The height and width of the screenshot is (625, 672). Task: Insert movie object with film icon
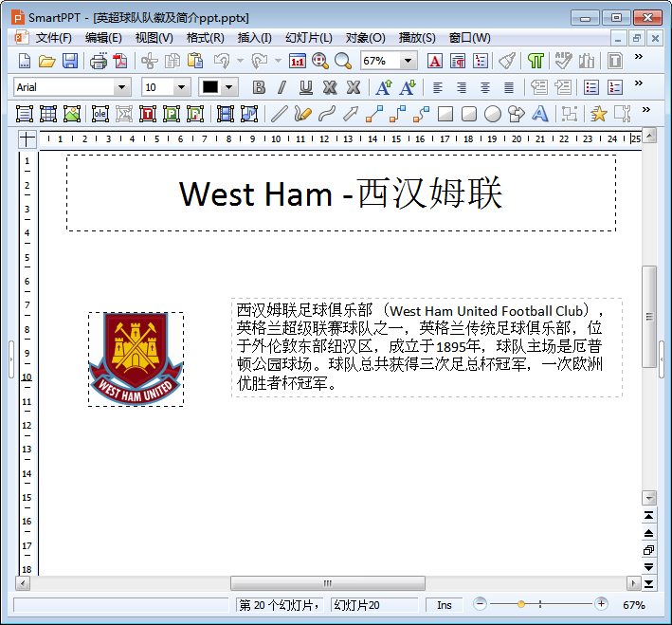226,114
